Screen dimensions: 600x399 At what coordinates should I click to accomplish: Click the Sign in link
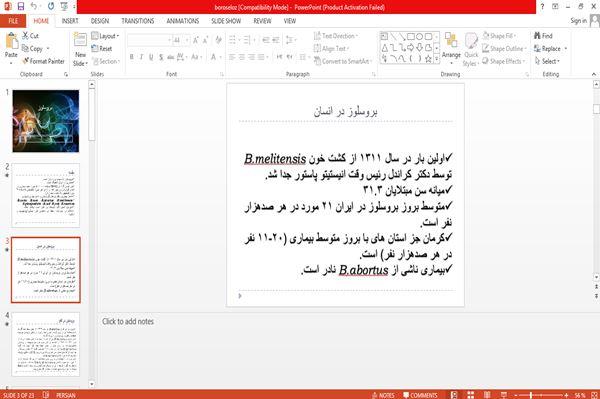[x=578, y=21]
